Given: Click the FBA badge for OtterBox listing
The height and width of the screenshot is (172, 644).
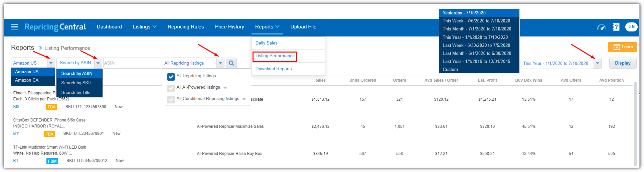Looking at the screenshot, I should coord(49,134).
